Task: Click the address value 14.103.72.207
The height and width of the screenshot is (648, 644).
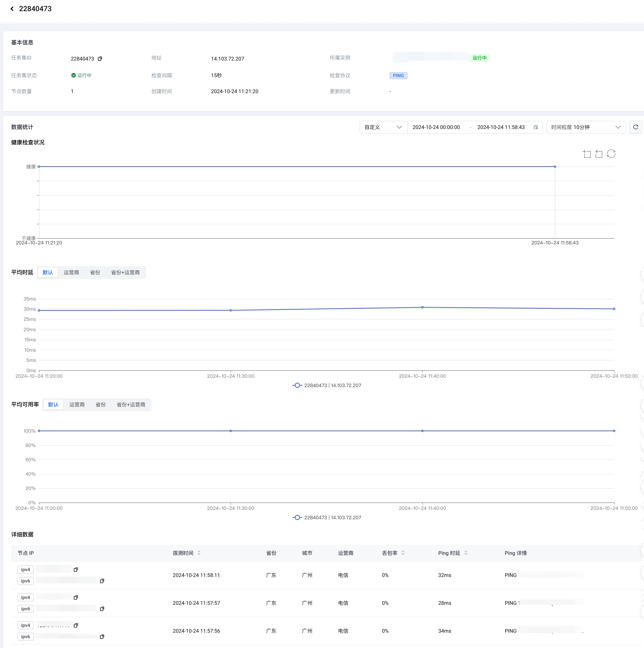Action: (227, 59)
